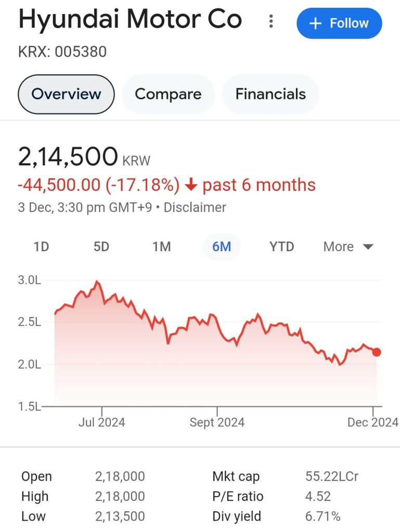Click the P/E ratio label
400x532 pixels.
[238, 497]
